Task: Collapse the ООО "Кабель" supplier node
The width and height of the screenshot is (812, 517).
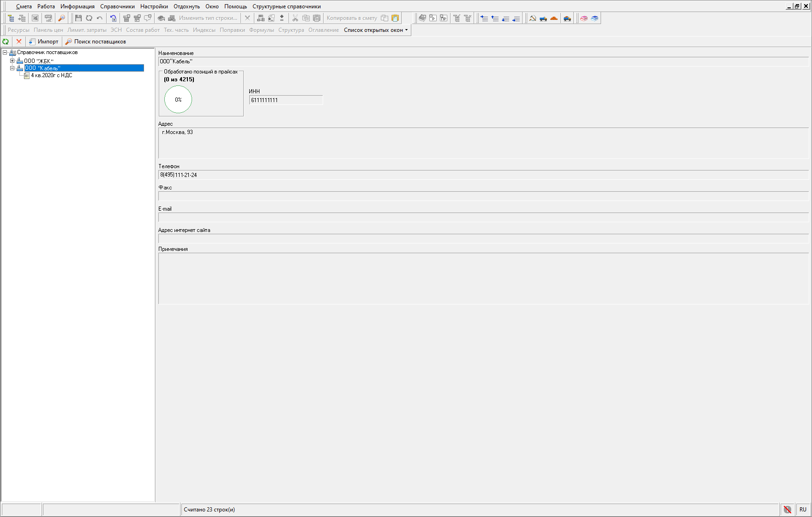Action: click(x=12, y=68)
